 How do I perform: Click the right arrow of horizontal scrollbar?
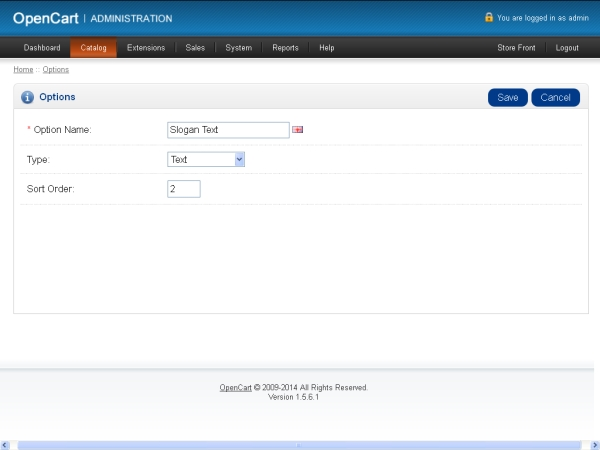click(x=594, y=444)
